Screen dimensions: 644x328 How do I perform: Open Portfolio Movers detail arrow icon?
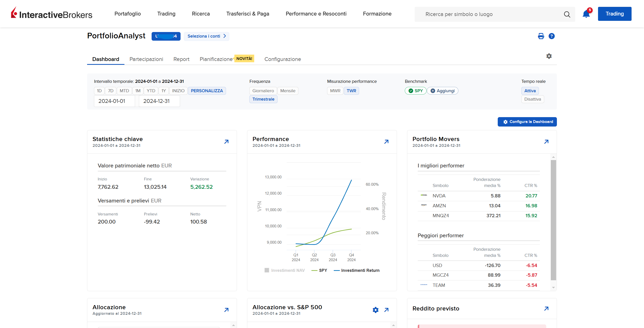point(546,142)
